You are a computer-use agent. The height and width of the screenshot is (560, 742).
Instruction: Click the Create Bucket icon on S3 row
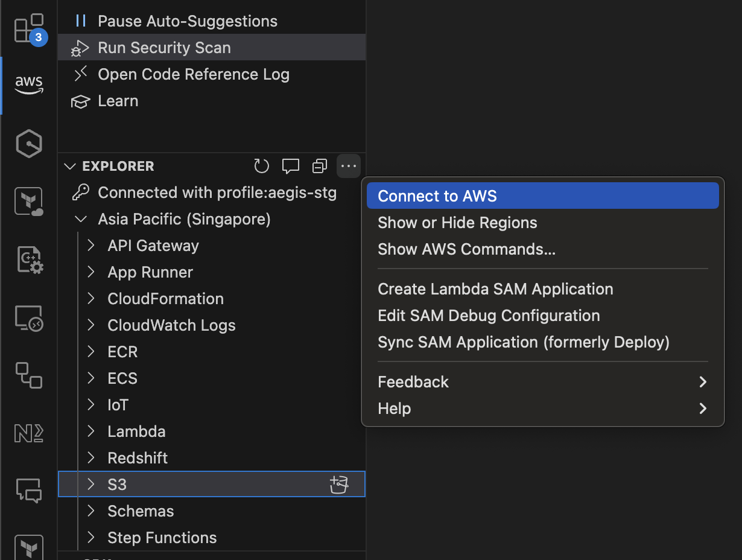click(339, 485)
